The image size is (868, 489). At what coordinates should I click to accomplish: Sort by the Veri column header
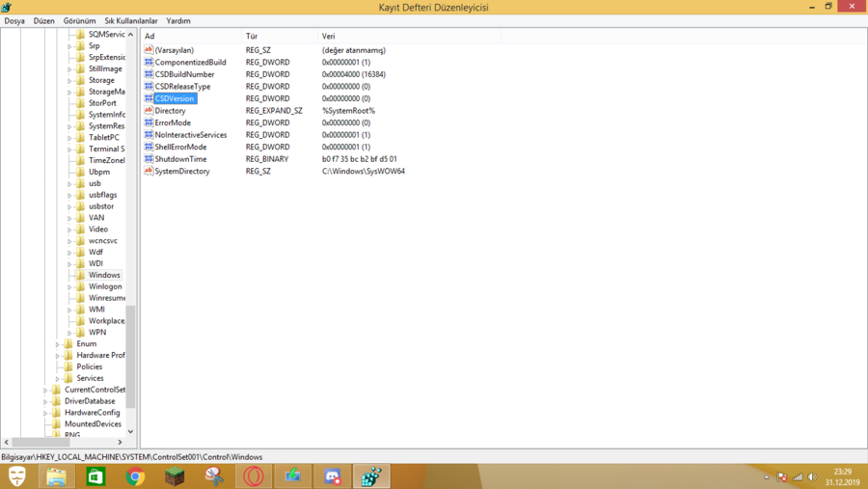[409, 36]
